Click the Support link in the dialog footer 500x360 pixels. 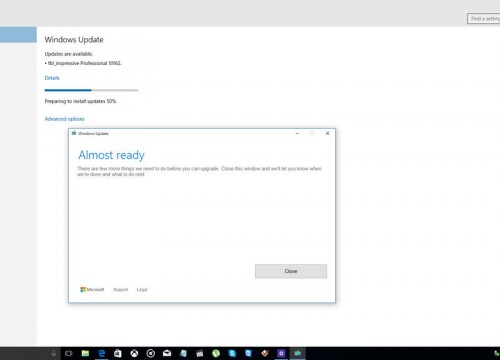pyautogui.click(x=120, y=290)
